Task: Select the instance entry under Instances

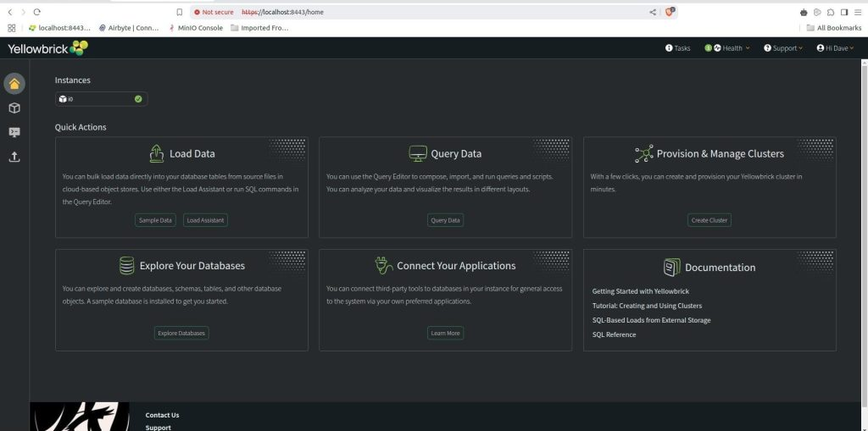Action: [102, 99]
